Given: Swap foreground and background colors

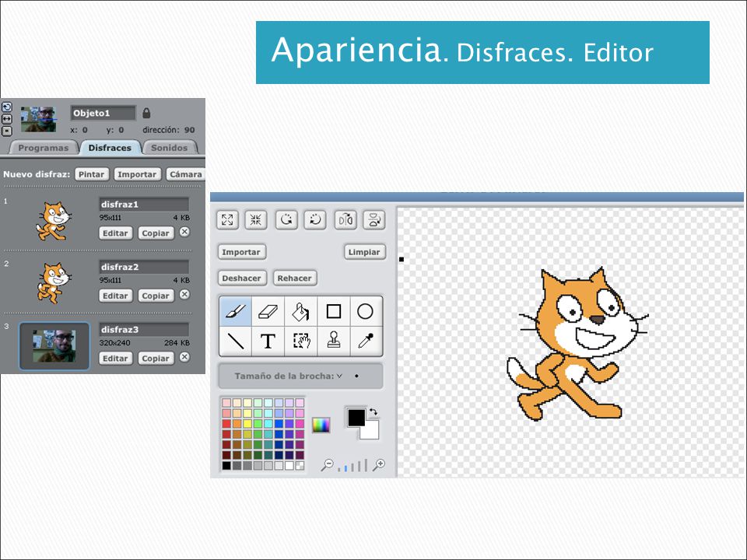Looking at the screenshot, I should 373,412.
